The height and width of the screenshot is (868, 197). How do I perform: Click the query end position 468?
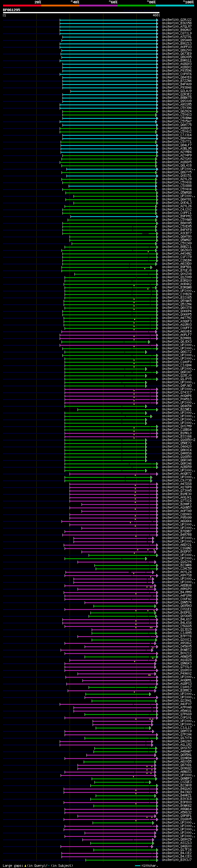155,15
